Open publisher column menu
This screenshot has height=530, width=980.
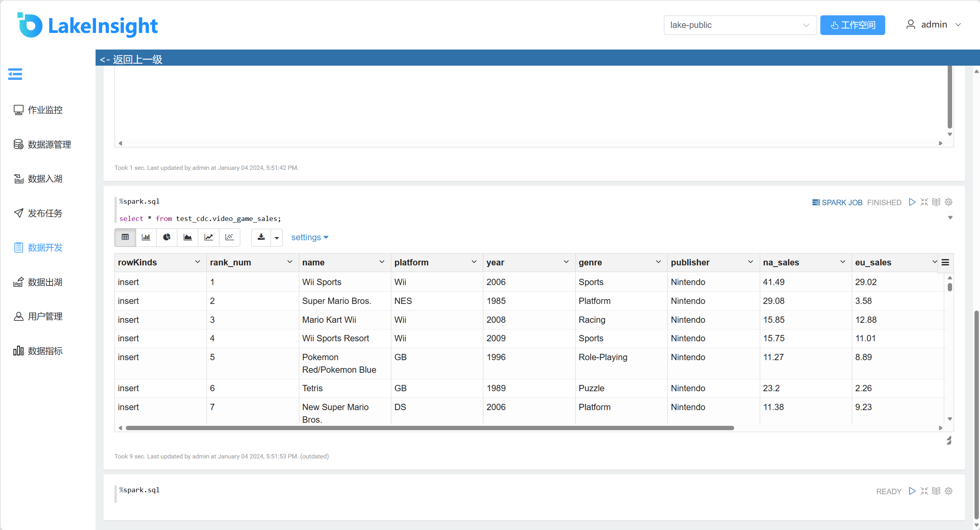(x=750, y=262)
